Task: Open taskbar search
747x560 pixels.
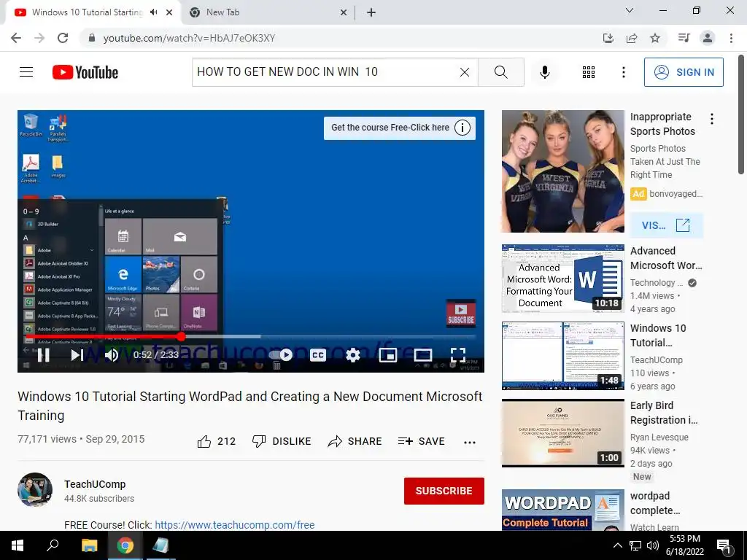Action: click(53, 545)
